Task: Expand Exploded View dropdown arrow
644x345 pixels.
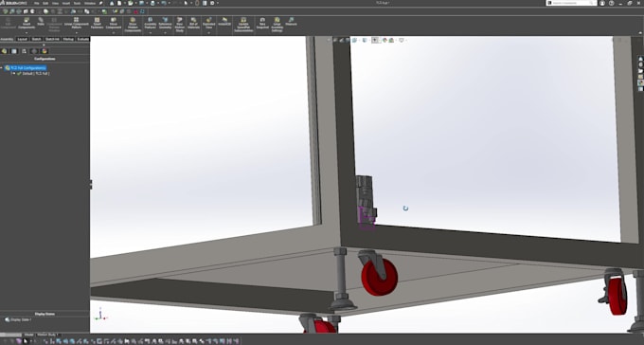Action: click(208, 32)
